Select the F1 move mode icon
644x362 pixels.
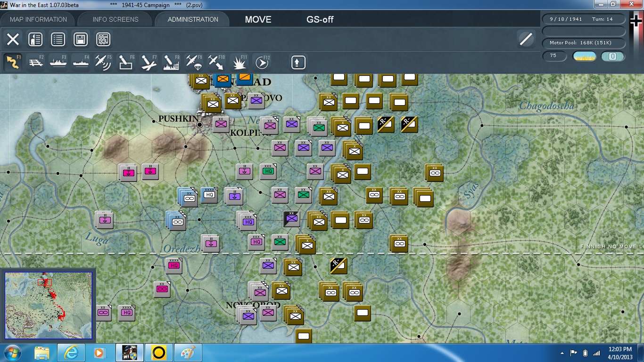click(x=13, y=62)
